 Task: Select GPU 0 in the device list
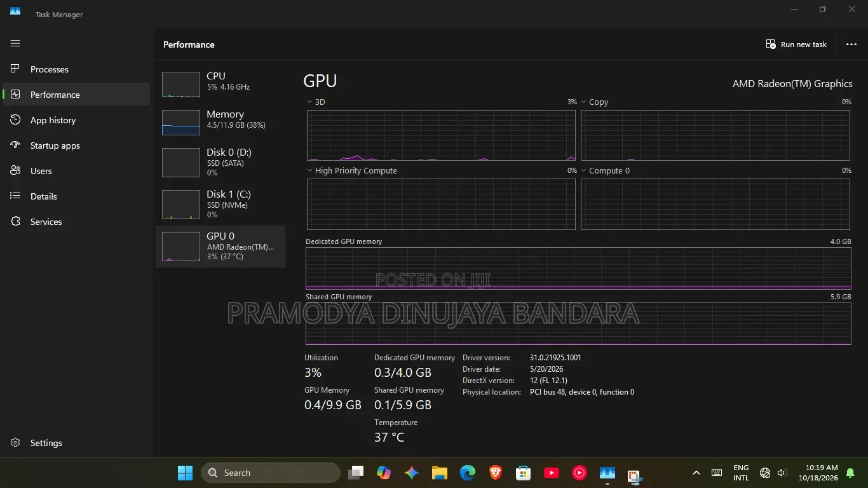(220, 247)
